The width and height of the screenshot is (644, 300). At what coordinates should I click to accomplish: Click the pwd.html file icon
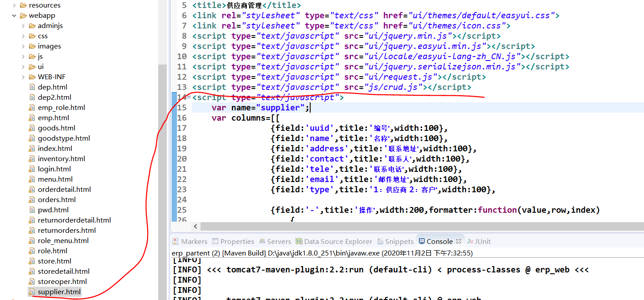pyautogui.click(x=32, y=210)
